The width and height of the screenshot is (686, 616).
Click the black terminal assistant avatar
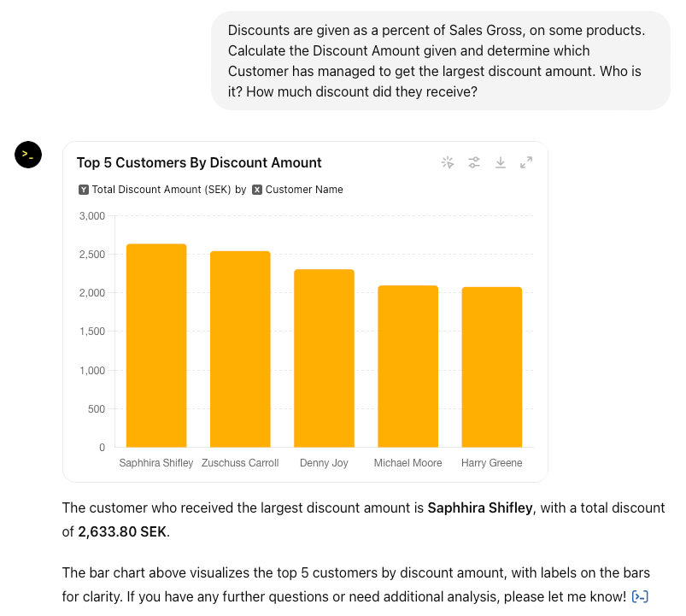28,155
